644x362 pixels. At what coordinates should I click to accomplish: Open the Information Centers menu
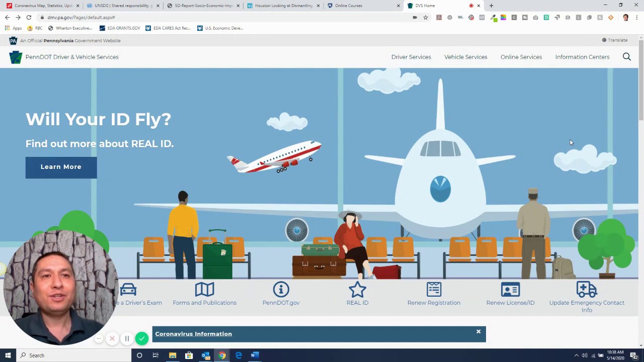point(582,57)
